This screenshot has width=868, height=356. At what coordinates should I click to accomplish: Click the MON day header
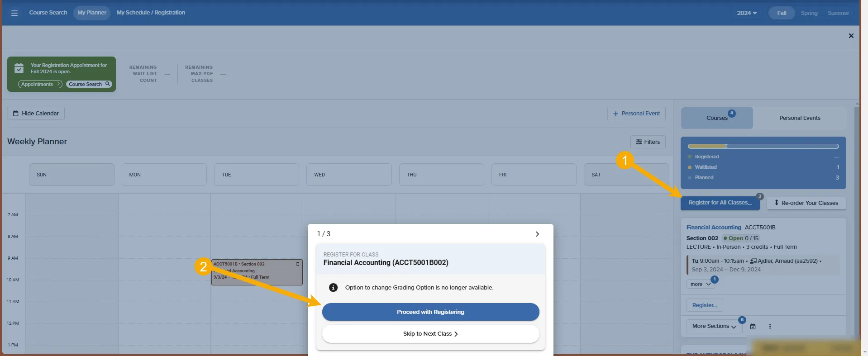[x=164, y=175]
